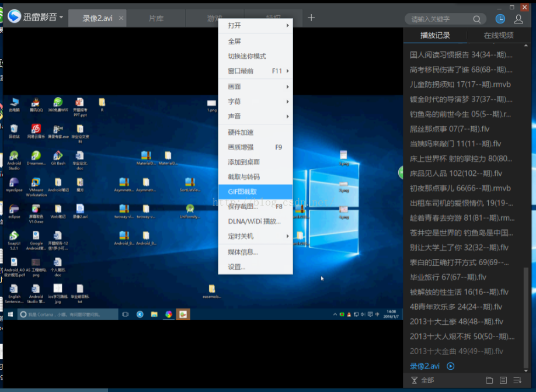Open the 迅雷影音 main menu dropdown arrow

click(61, 17)
